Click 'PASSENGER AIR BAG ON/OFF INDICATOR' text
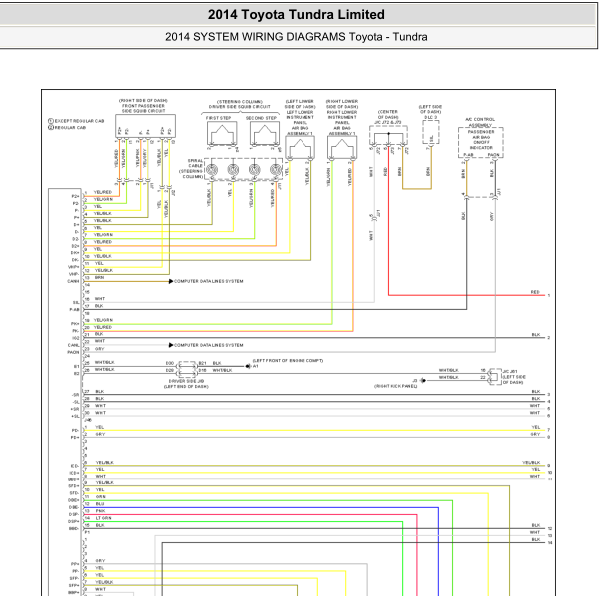The height and width of the screenshot is (596, 599). 481,139
